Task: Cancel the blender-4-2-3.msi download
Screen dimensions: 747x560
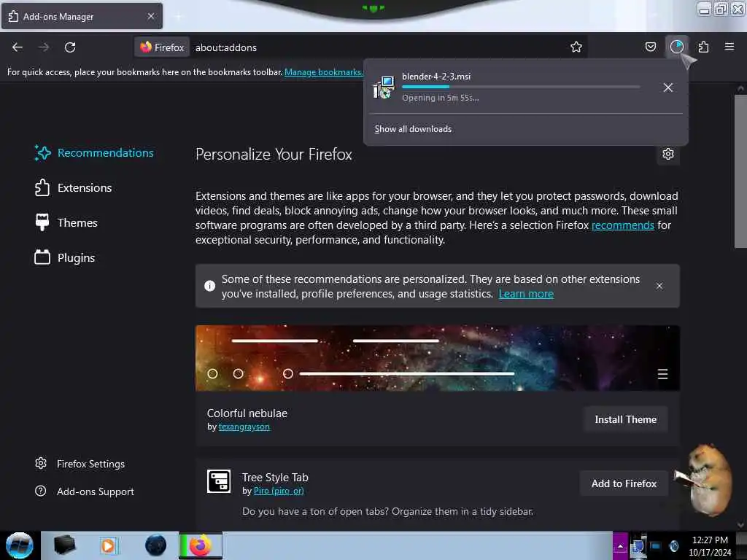Action: [668, 87]
